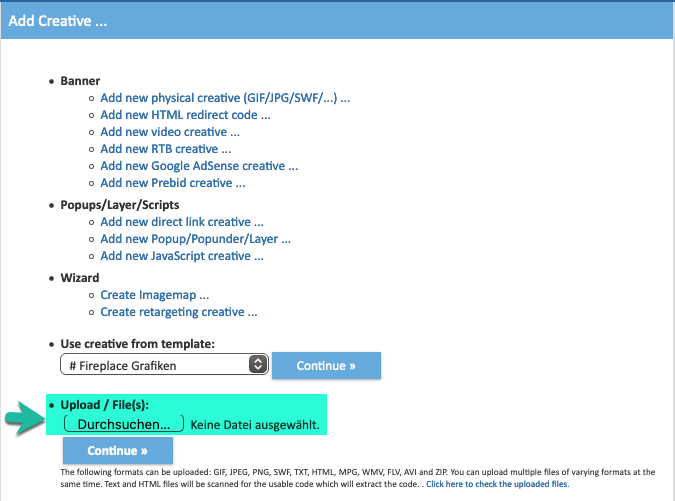Click 'Use creative from template:' label
675x501 pixels.
tap(137, 344)
